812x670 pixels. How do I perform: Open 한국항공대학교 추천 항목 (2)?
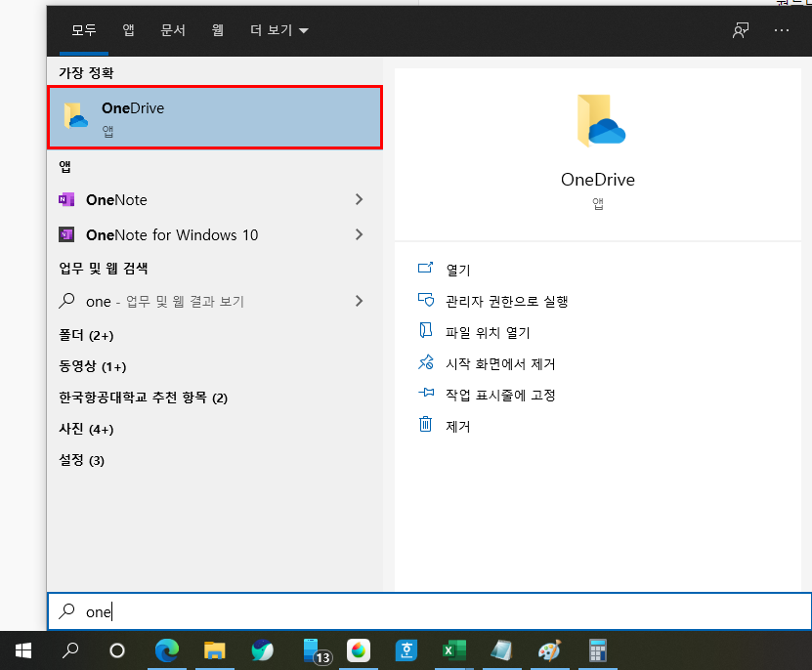pyautogui.click(x=143, y=398)
